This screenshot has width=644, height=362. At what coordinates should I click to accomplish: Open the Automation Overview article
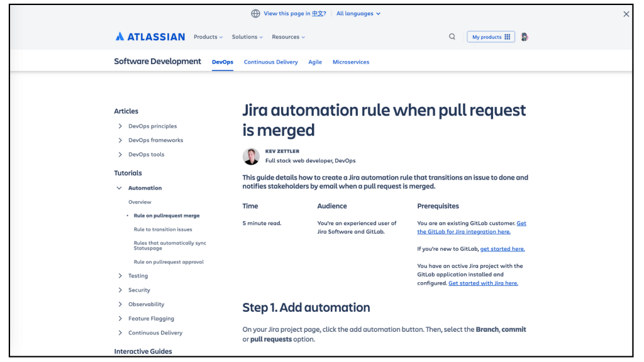[x=140, y=202]
